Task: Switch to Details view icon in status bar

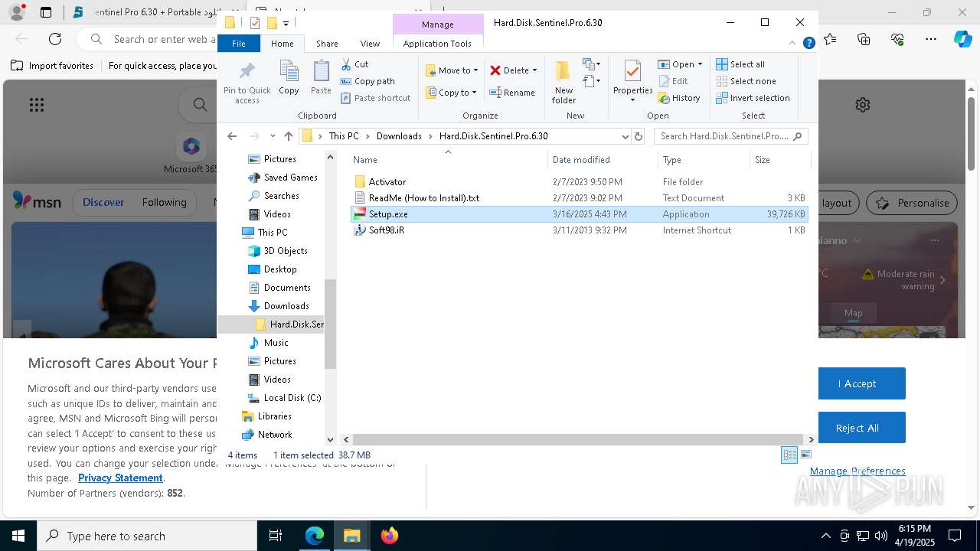Action: coord(789,455)
